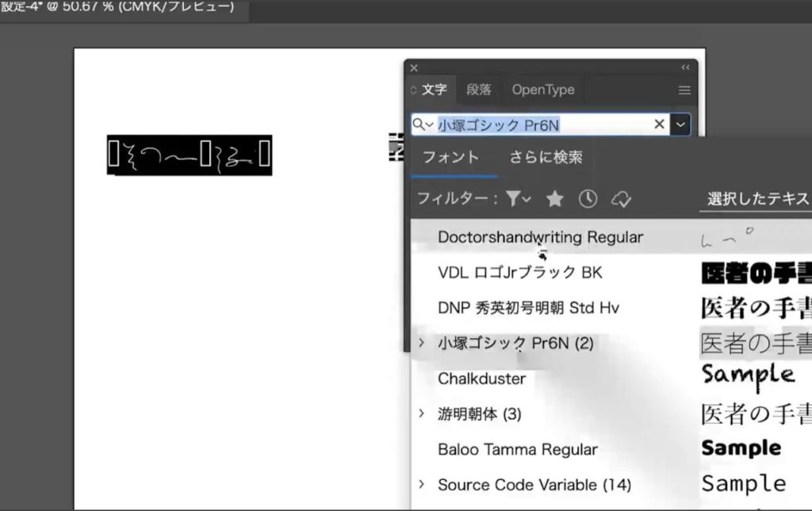Open the 選択したテキスト sample text dropdown
Viewport: 812px width, 511px height.
(x=757, y=199)
